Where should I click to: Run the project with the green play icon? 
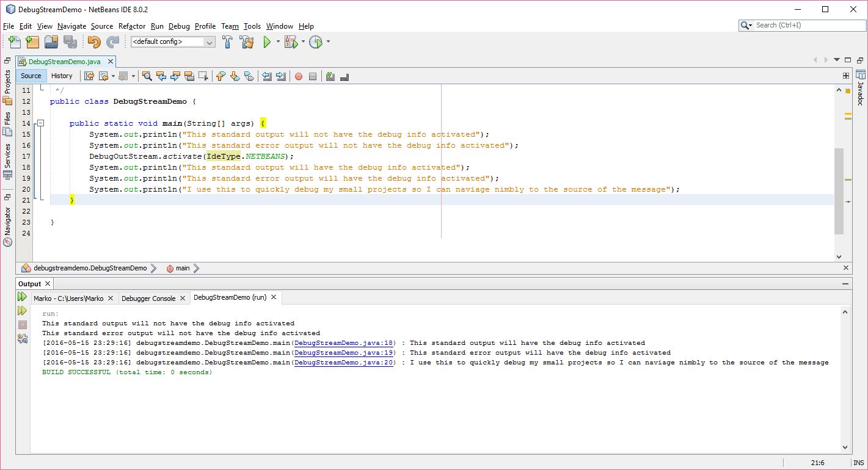coord(267,42)
